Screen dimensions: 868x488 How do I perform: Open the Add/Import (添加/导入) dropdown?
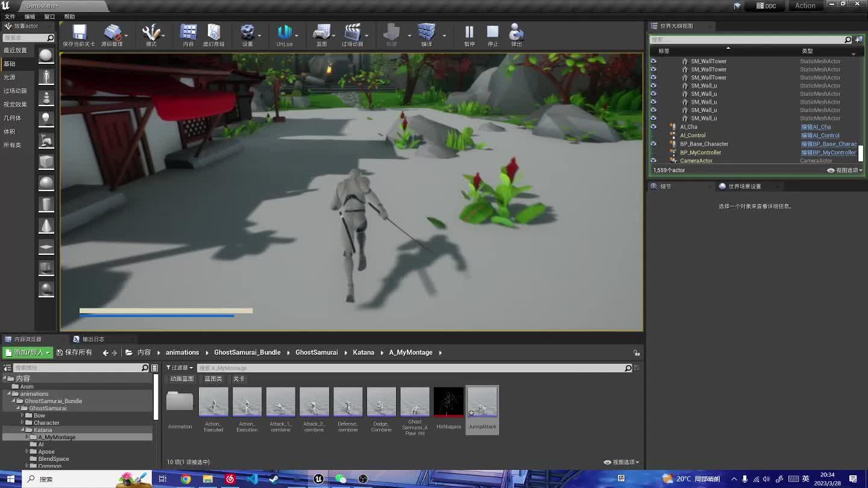[28, 352]
